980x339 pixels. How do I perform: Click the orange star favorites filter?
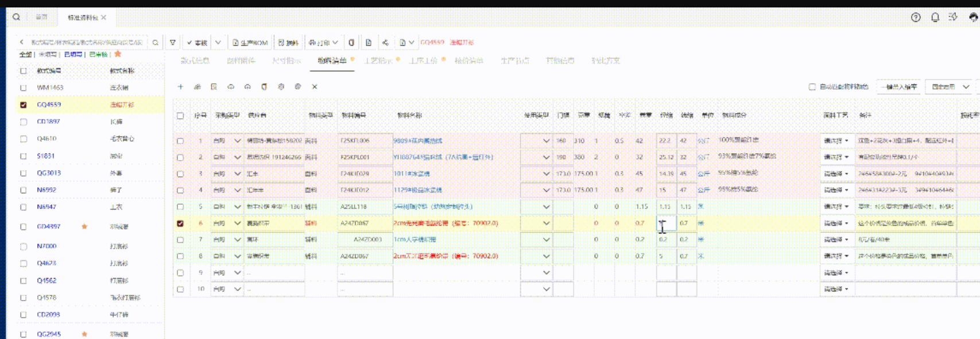118,54
